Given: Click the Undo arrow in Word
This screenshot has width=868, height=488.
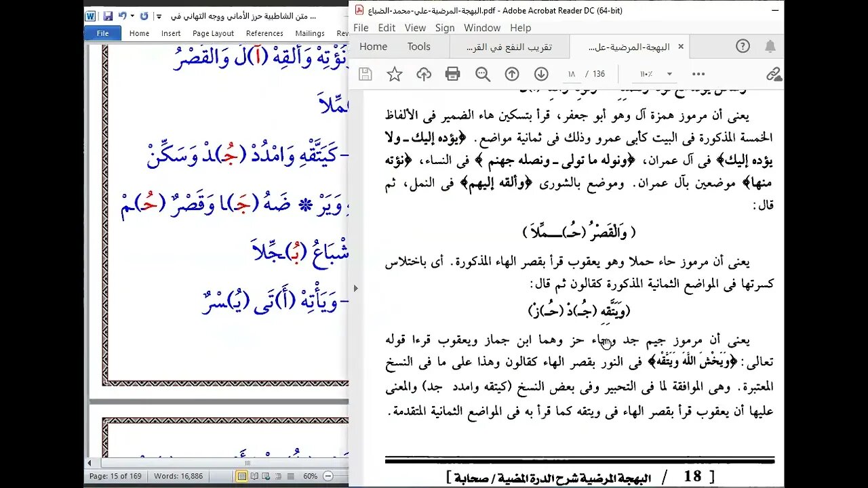Looking at the screenshot, I should coord(122,16).
